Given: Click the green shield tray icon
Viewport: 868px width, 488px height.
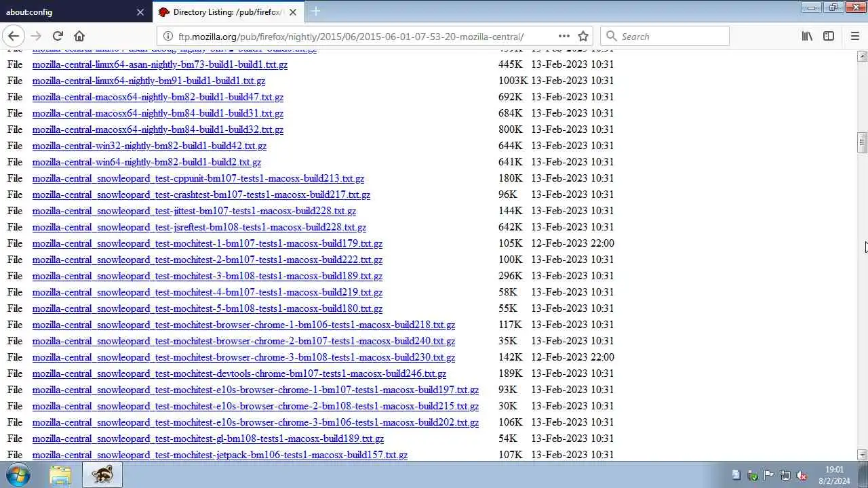Looking at the screenshot, I should 752,475.
